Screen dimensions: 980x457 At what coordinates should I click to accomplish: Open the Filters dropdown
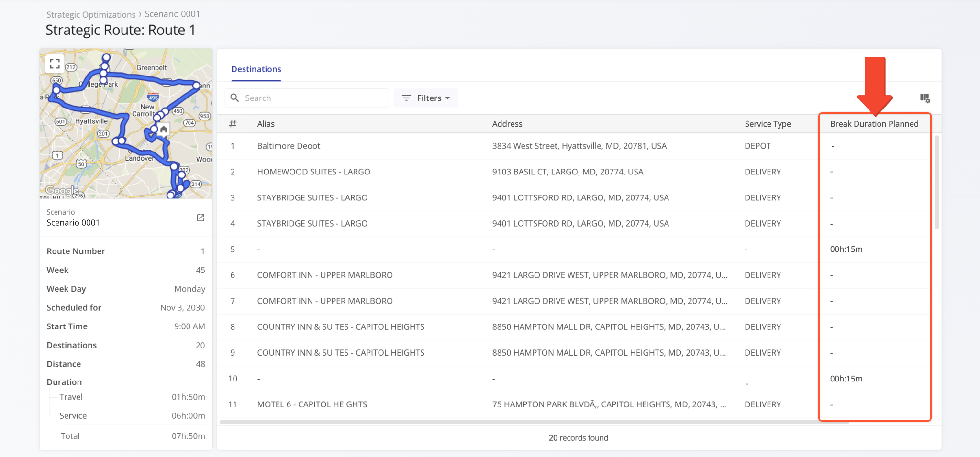426,98
